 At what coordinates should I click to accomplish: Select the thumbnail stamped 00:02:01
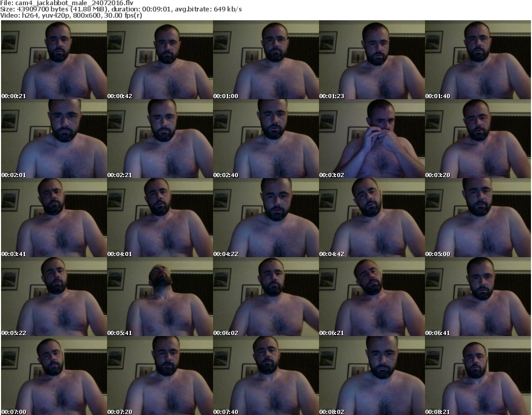click(54, 139)
